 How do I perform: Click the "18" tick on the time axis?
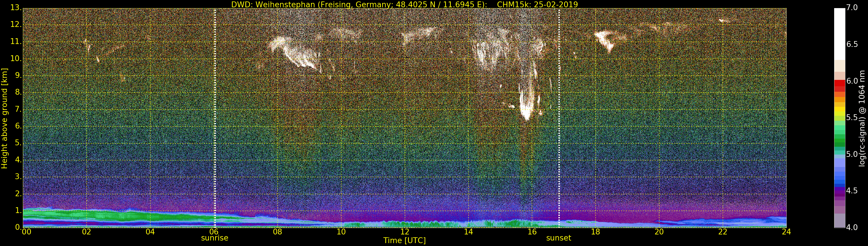point(596,232)
